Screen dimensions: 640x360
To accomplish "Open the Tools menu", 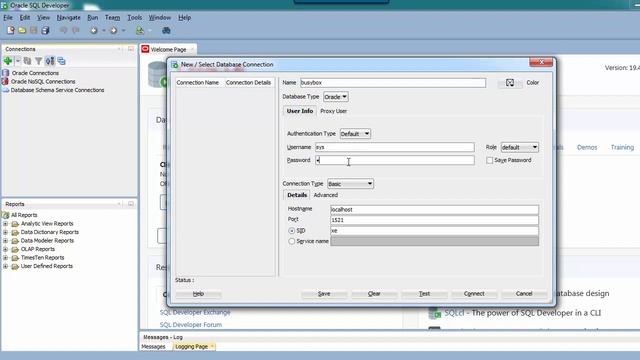I will 134,18.
